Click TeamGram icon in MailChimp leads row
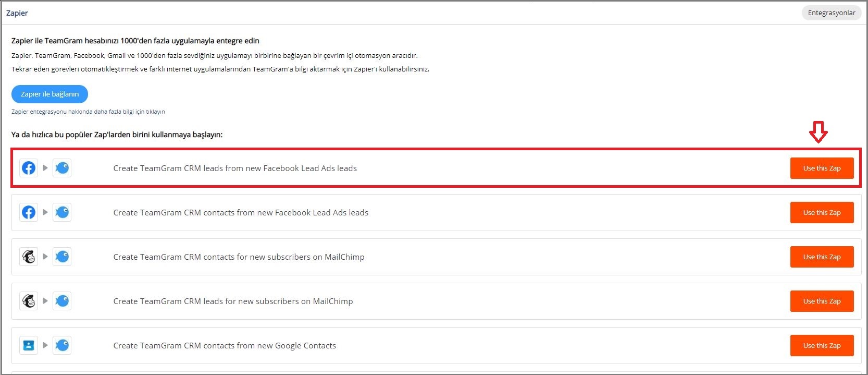Screen dimensions: 868x375 [62, 301]
